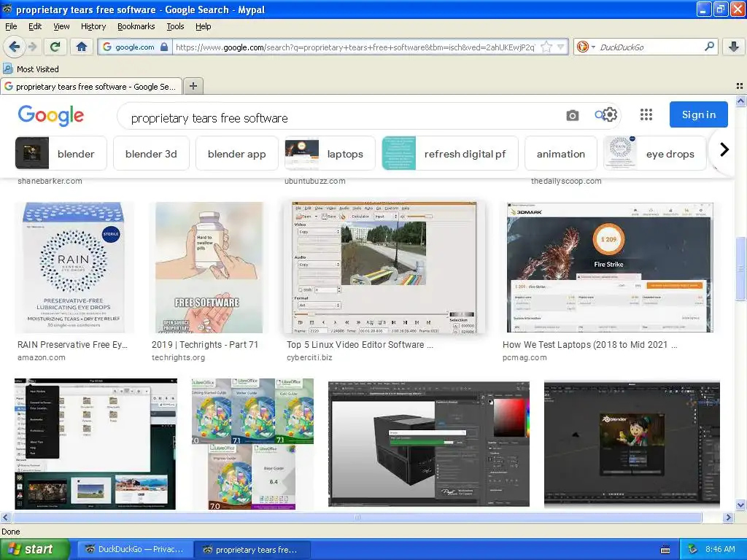Open the Downloads arrow button
The height and width of the screenshot is (560, 747).
734,47
